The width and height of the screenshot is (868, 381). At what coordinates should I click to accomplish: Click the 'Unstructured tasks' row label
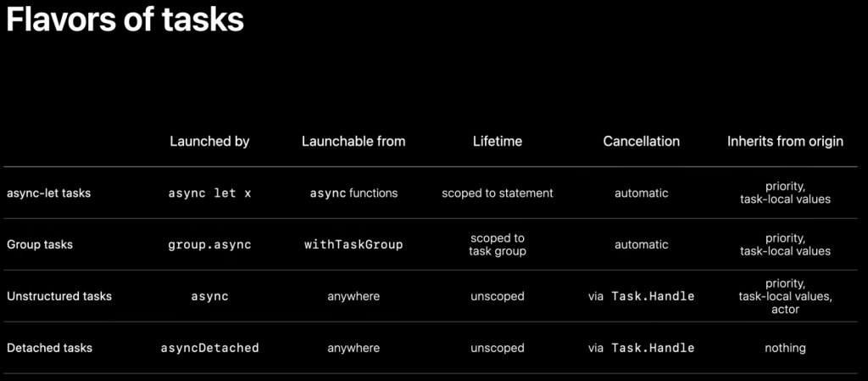pyautogui.click(x=59, y=296)
